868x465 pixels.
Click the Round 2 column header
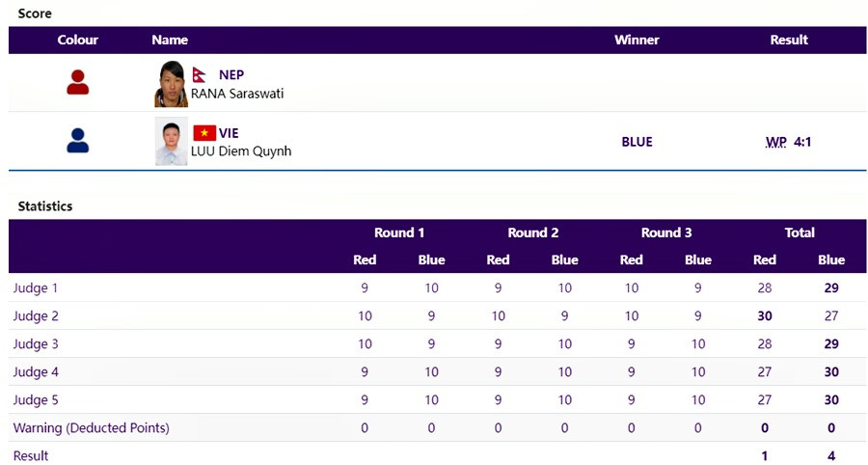[532, 232]
